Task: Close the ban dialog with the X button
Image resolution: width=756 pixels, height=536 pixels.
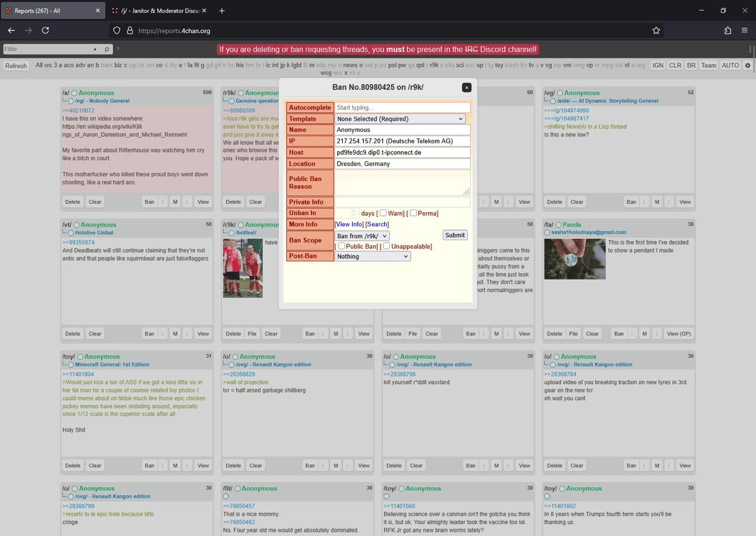Action: click(467, 87)
